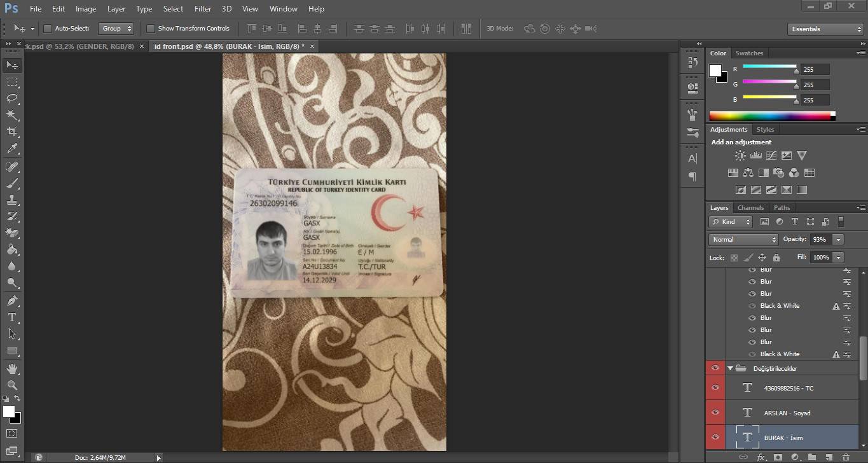
Task: Turn layer filtering switch on or off
Action: 841,221
